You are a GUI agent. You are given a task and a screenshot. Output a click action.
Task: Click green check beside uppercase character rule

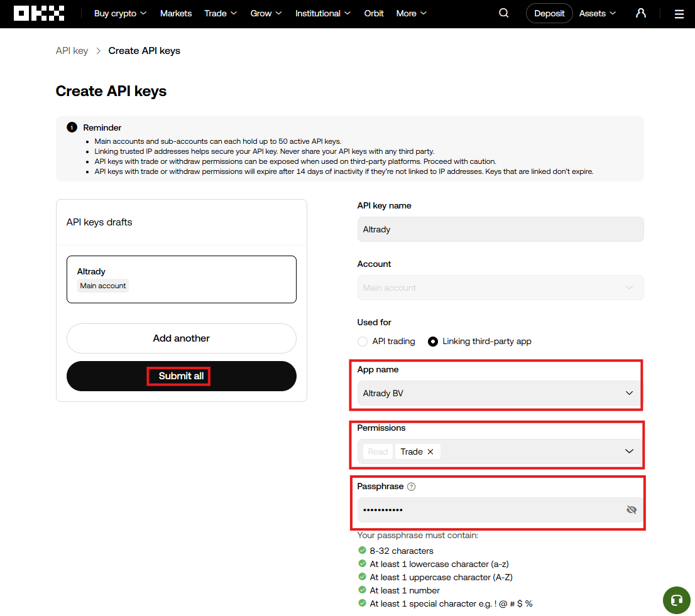point(362,577)
